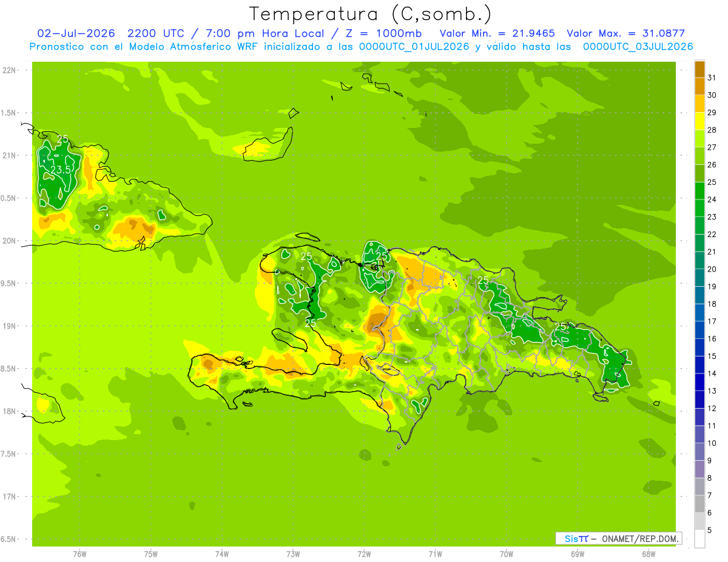Click the gray legend swatch between 6 and 7

[699, 504]
